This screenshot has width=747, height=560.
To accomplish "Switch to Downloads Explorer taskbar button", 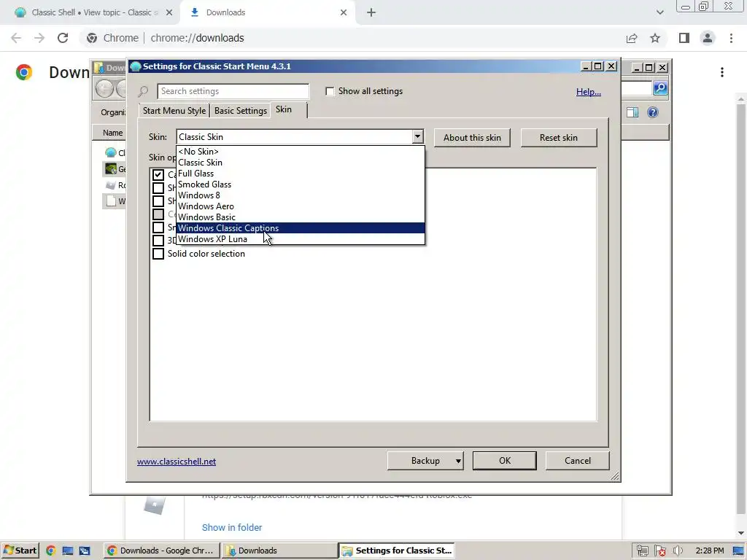I will tap(279, 551).
